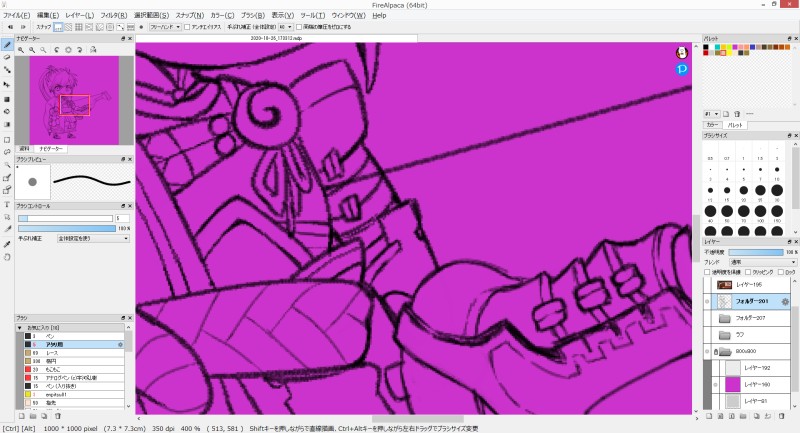
Task: Select the Dot tool in toolbox
Action: click(7, 70)
